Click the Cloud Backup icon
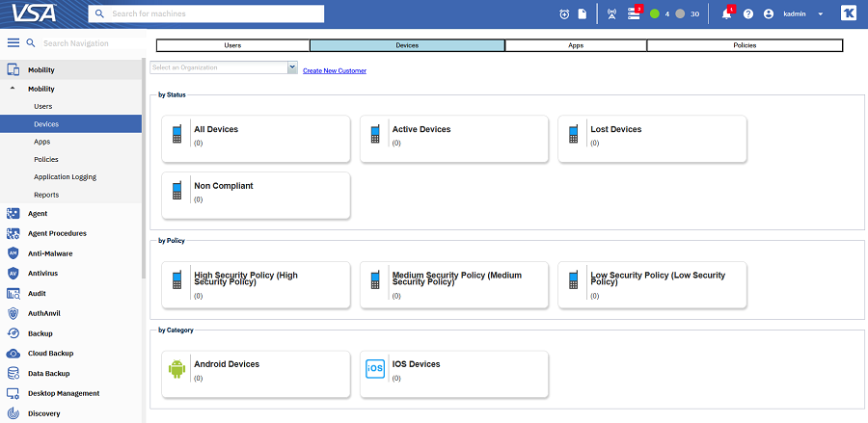This screenshot has height=423, width=868. point(14,354)
